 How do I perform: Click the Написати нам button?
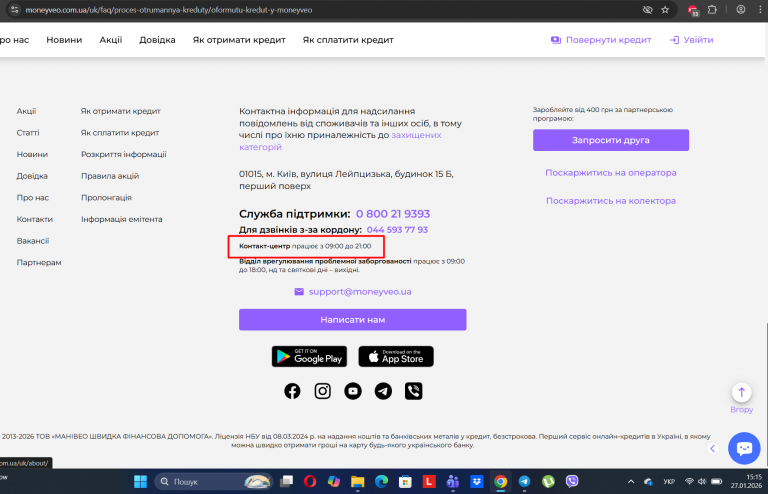(353, 320)
